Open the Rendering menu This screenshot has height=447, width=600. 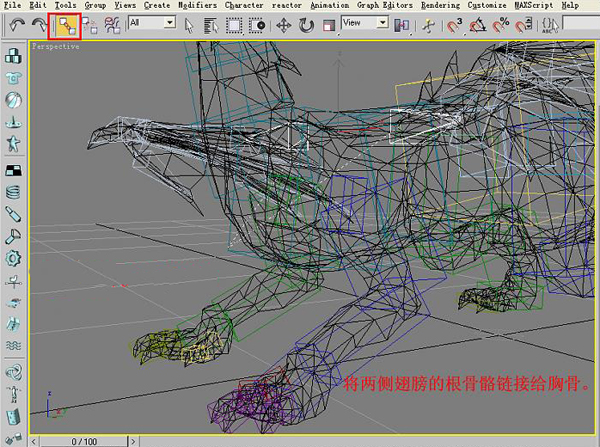click(440, 5)
